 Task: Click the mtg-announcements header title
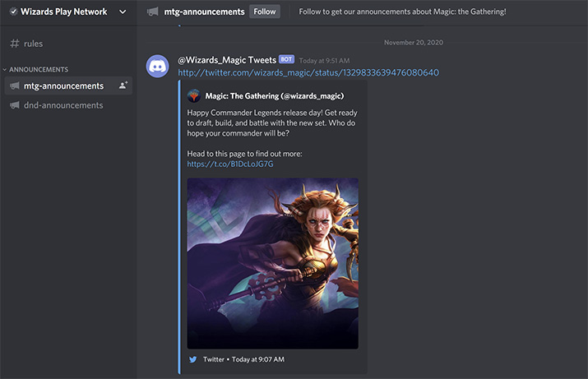205,12
